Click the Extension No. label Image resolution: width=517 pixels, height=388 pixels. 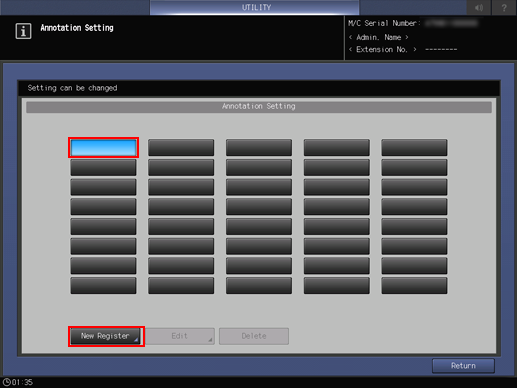pos(382,49)
